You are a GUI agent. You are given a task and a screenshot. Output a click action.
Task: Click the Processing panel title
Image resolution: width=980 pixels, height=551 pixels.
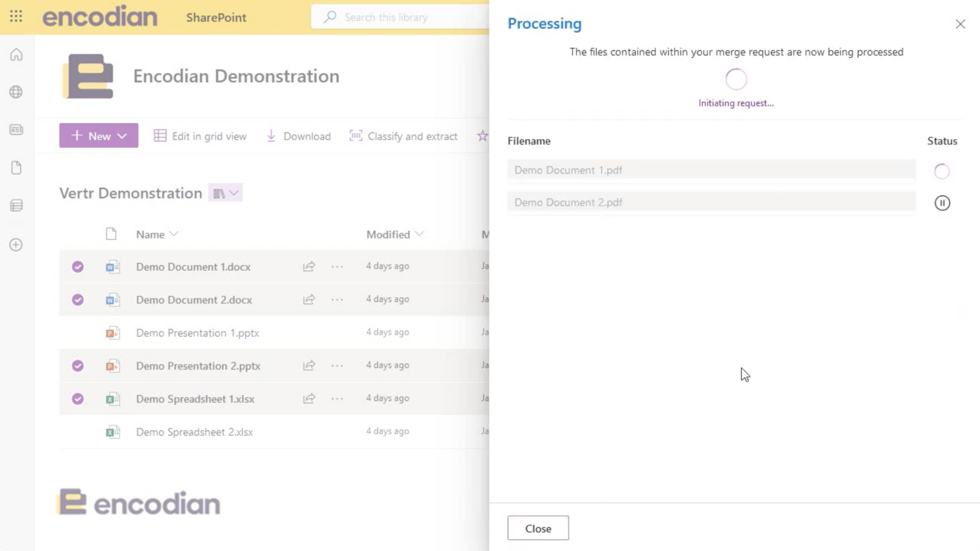tap(545, 23)
